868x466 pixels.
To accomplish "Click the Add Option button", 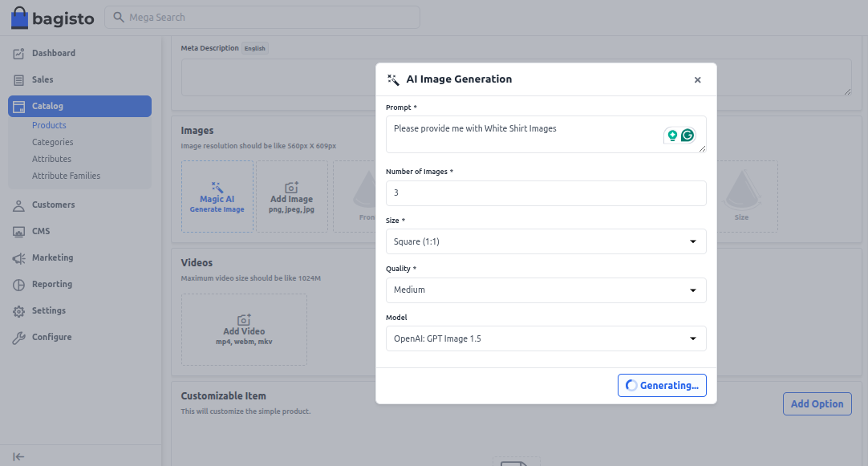I will click(x=817, y=404).
